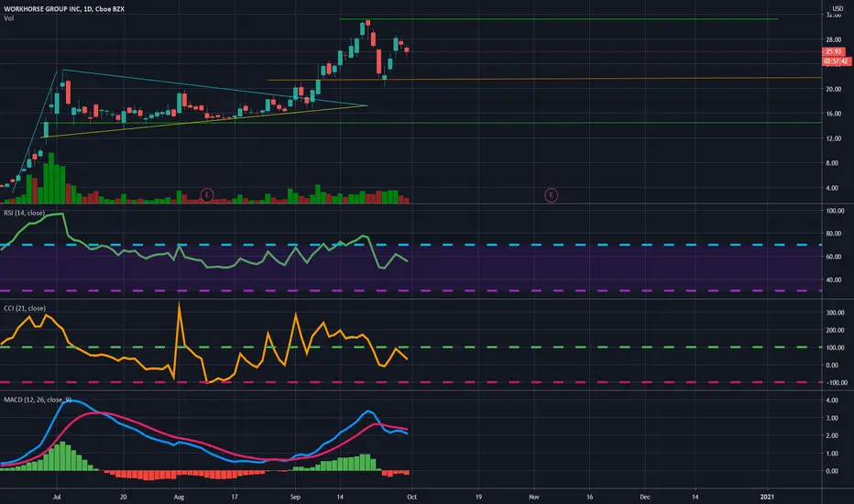This screenshot has height=504, width=854.
Task: Select the red dashed CCI -100 level
Action: 411,382
